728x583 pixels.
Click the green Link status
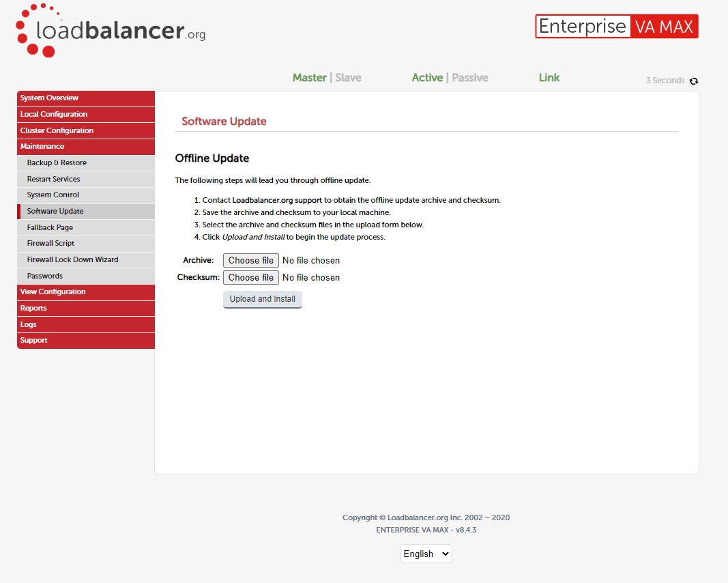[x=549, y=77]
